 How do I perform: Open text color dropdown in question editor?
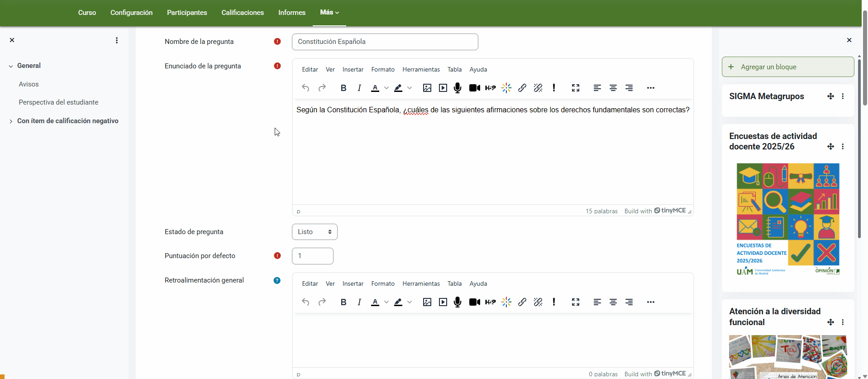(x=386, y=88)
